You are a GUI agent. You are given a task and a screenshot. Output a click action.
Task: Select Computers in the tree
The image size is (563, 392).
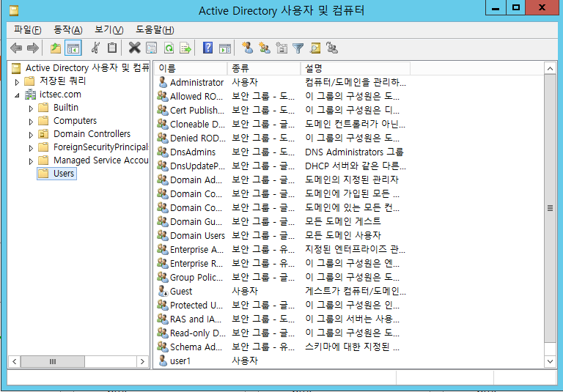coord(75,121)
